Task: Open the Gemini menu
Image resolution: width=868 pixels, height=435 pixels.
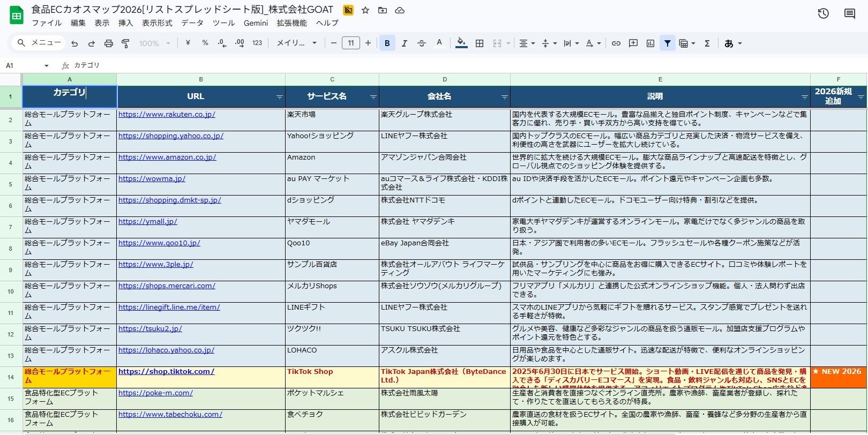Action: tap(256, 23)
